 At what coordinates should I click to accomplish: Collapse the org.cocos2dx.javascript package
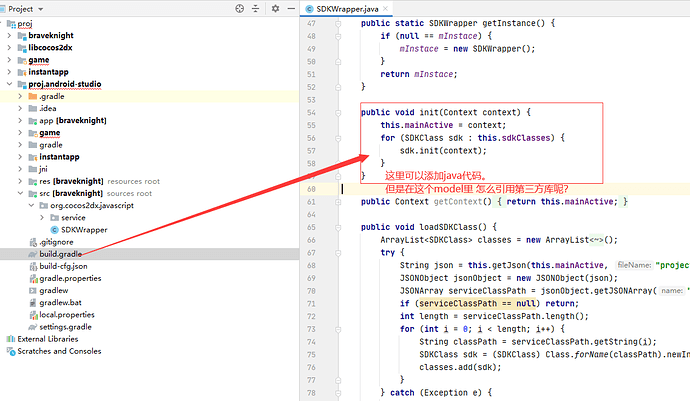pyautogui.click(x=31, y=205)
